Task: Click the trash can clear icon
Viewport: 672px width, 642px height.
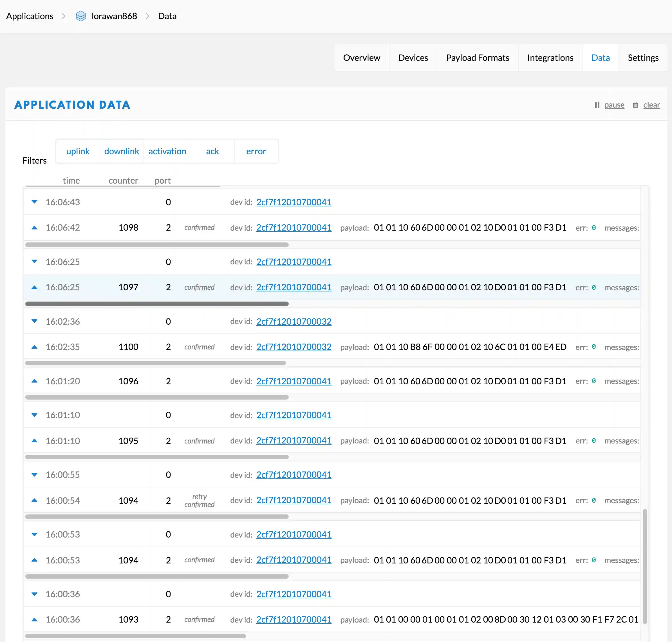Action: point(635,105)
